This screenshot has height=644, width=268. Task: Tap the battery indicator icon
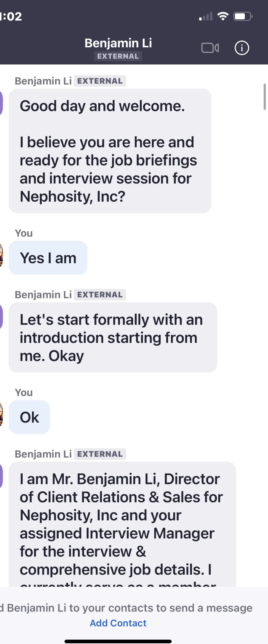(x=243, y=16)
